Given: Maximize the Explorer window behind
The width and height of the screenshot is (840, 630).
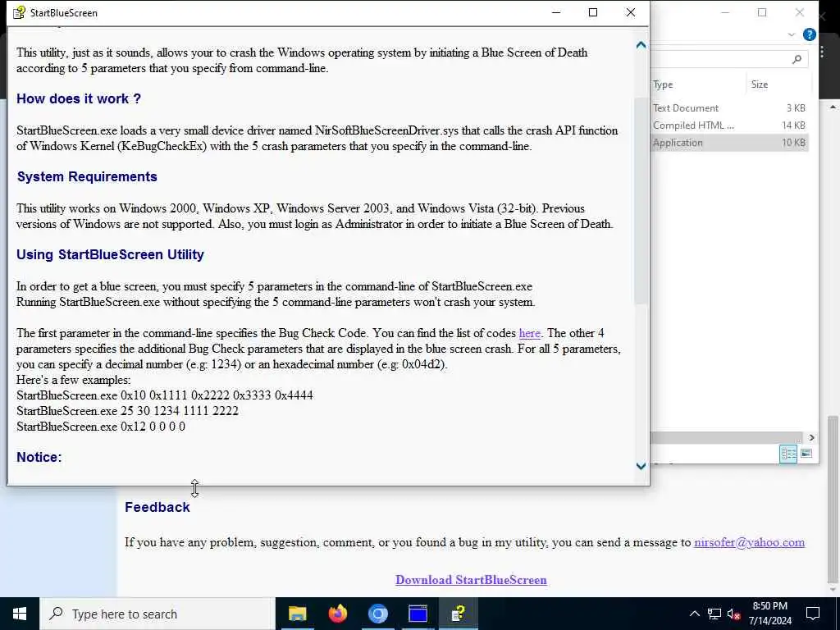Looking at the screenshot, I should [x=762, y=12].
